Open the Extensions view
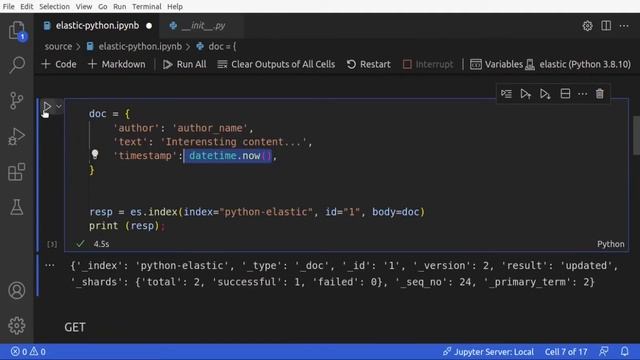 pyautogui.click(x=17, y=171)
